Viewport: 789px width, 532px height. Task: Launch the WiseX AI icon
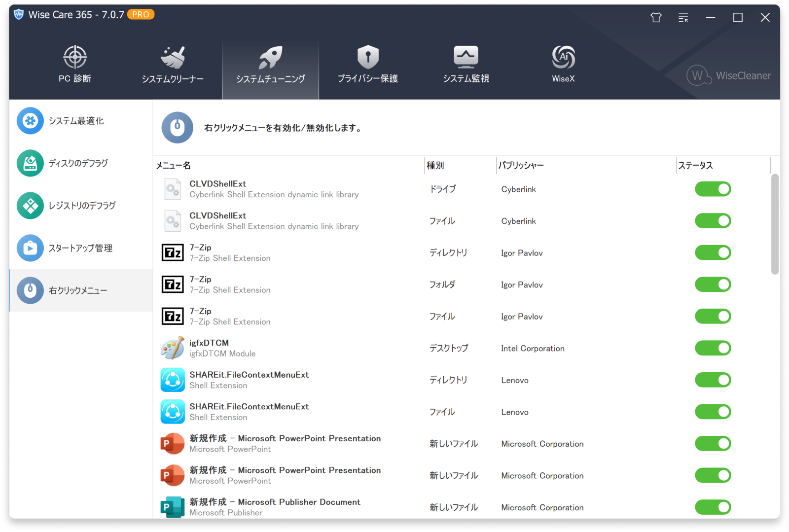pyautogui.click(x=563, y=57)
